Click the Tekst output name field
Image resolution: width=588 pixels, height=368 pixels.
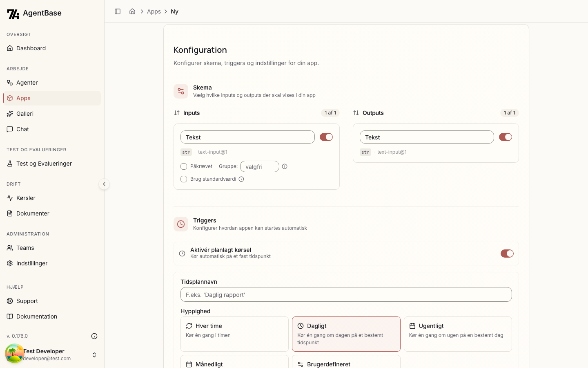(427, 137)
